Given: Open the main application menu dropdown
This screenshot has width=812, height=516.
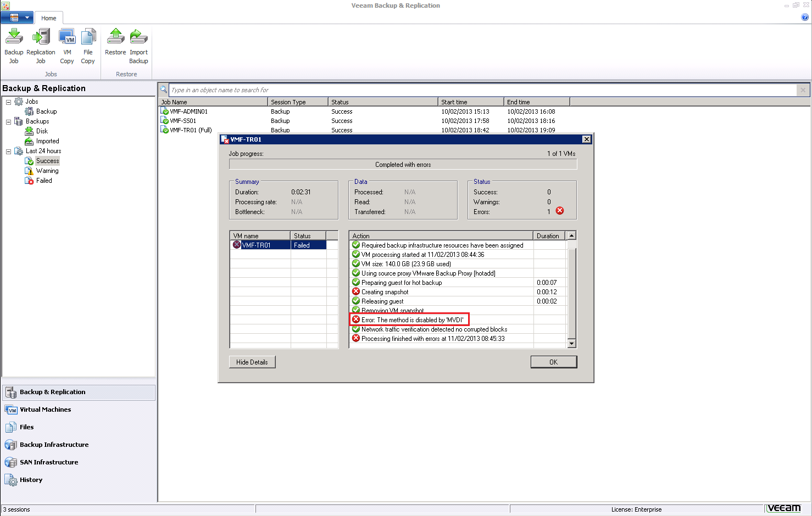Looking at the screenshot, I should pos(17,18).
